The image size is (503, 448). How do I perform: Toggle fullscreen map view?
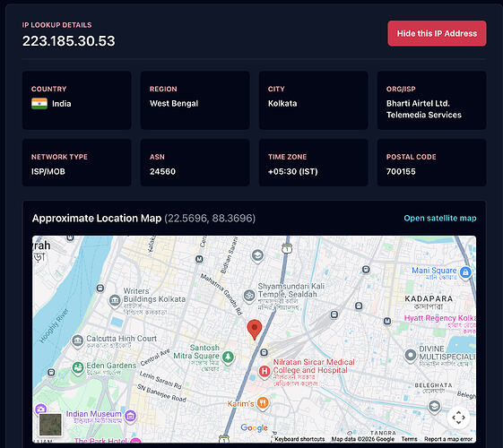458,418
